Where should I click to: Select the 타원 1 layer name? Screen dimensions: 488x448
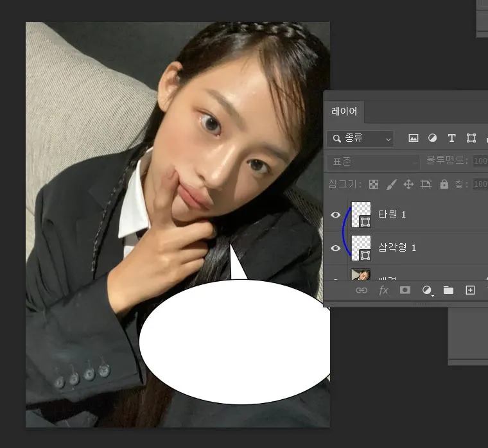pos(392,214)
